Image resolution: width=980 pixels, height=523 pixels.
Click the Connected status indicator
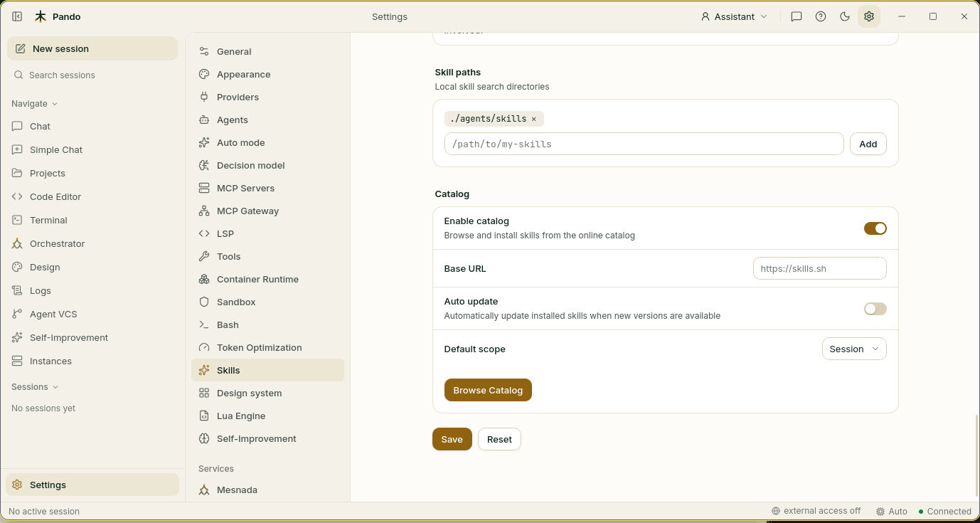pos(944,511)
